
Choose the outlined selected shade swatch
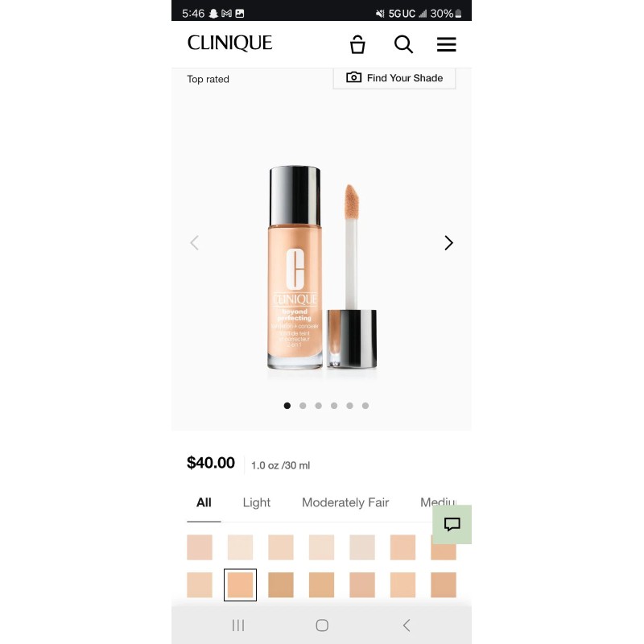coord(240,585)
